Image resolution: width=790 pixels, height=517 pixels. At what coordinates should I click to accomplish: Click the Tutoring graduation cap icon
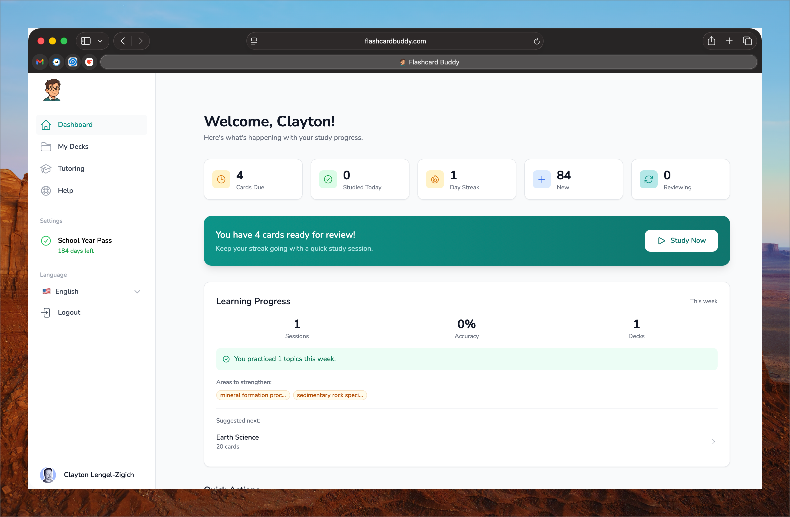point(46,169)
